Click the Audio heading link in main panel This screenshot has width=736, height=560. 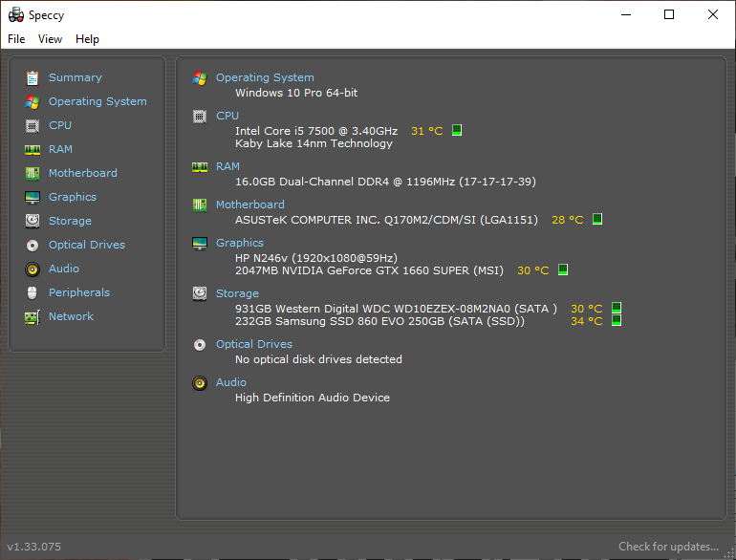[231, 382]
